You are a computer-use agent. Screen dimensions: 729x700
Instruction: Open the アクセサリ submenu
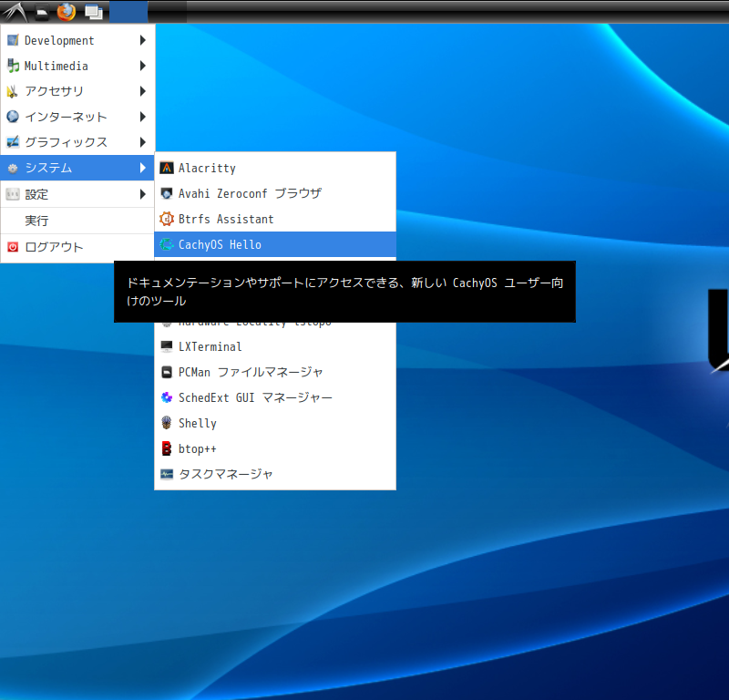pos(77,91)
